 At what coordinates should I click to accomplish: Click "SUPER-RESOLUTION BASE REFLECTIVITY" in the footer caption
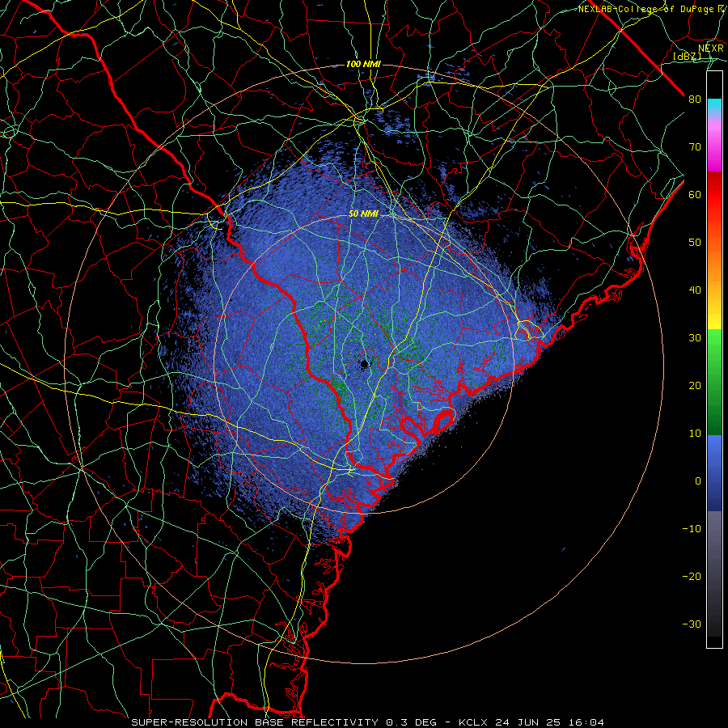255,722
